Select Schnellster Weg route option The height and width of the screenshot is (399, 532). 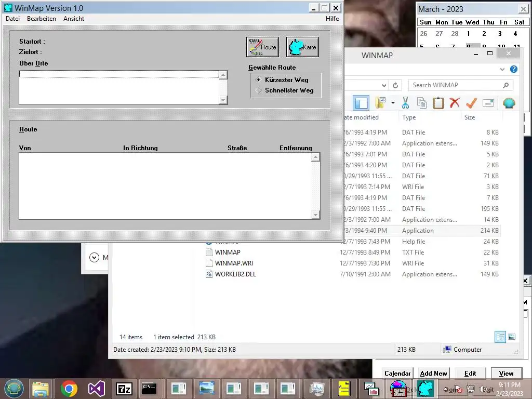285,90
